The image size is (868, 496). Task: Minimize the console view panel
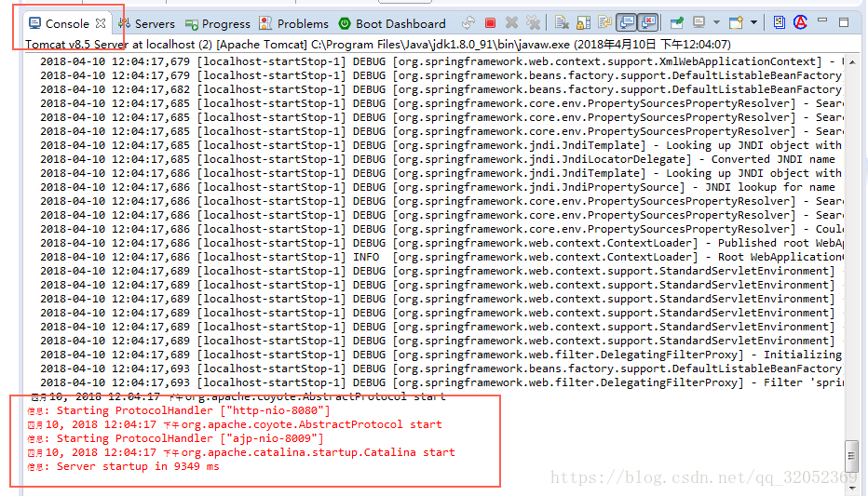pyautogui.click(x=822, y=21)
